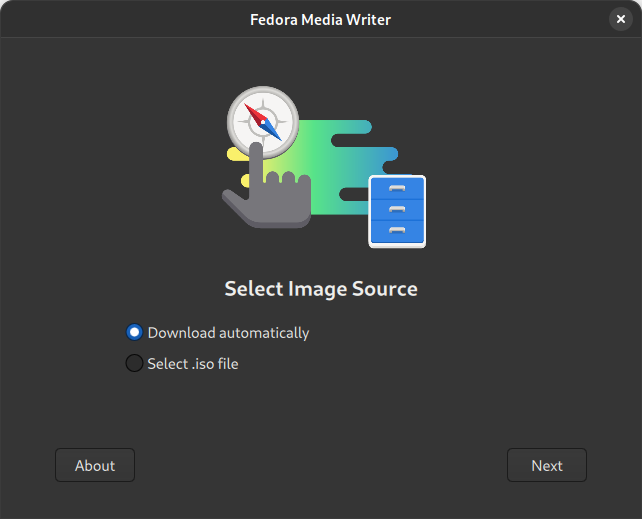Click the "Select .iso file" label text
The width and height of the screenshot is (642, 519).
coord(193,364)
